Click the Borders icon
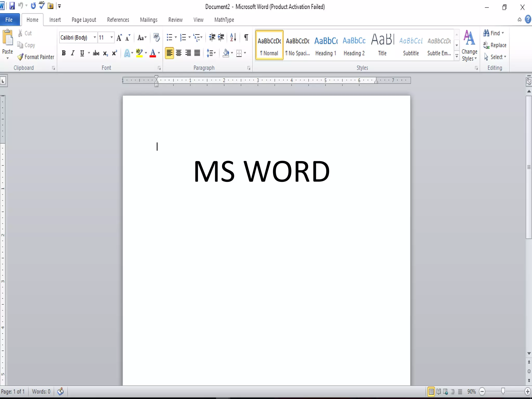The width and height of the screenshot is (532, 399). pos(239,53)
